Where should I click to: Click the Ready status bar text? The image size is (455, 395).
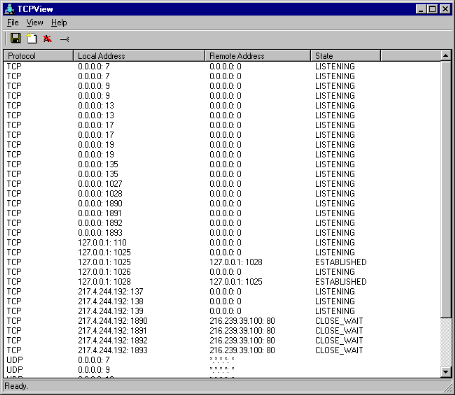point(16,386)
